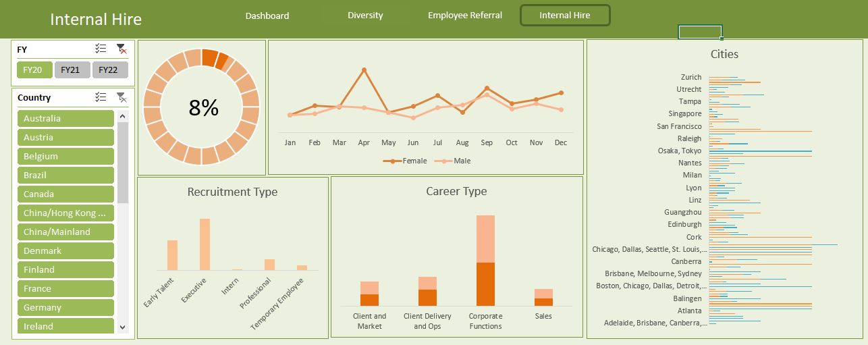Screen dimensions: 868x345
Task: Click the Client Delivery and Ops bar
Action: click(427, 291)
